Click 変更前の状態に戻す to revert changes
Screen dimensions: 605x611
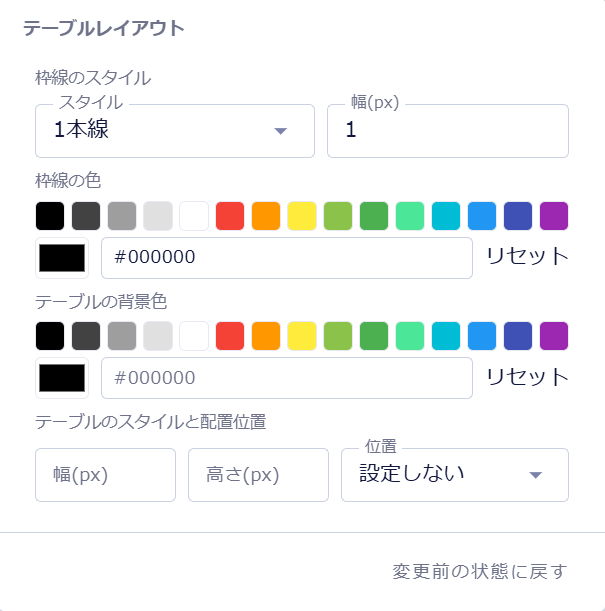[x=480, y=572]
